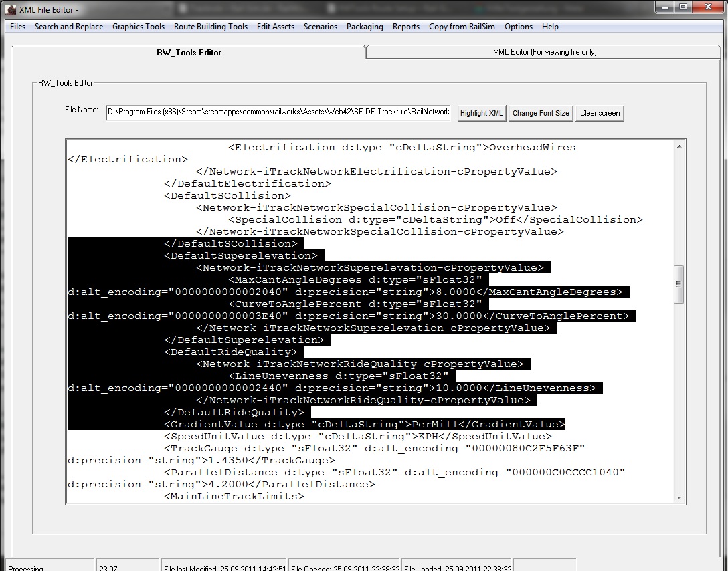
Task: Click the MaxCantAngleDegrees opening line
Action: coord(355,279)
